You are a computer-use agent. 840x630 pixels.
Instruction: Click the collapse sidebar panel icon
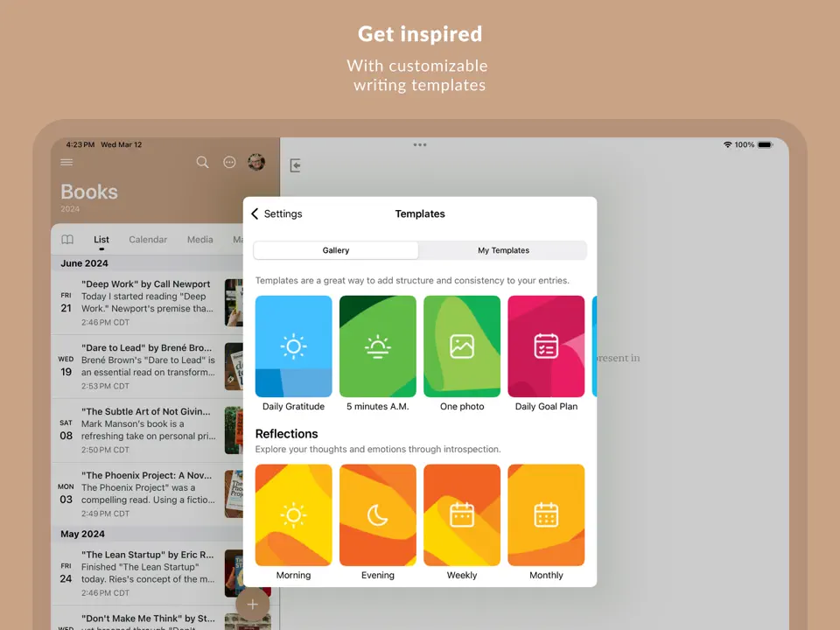tap(296, 165)
